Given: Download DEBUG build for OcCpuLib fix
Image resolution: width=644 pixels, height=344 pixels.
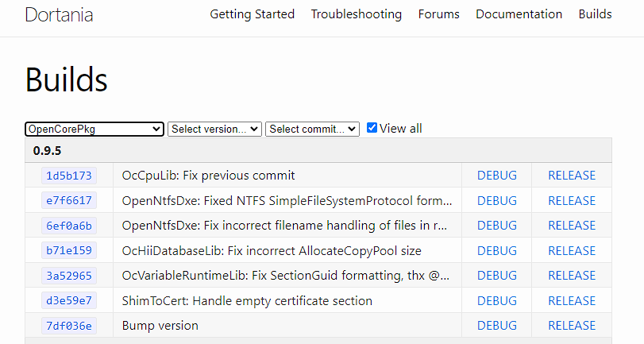Looking at the screenshot, I should 496,176.
